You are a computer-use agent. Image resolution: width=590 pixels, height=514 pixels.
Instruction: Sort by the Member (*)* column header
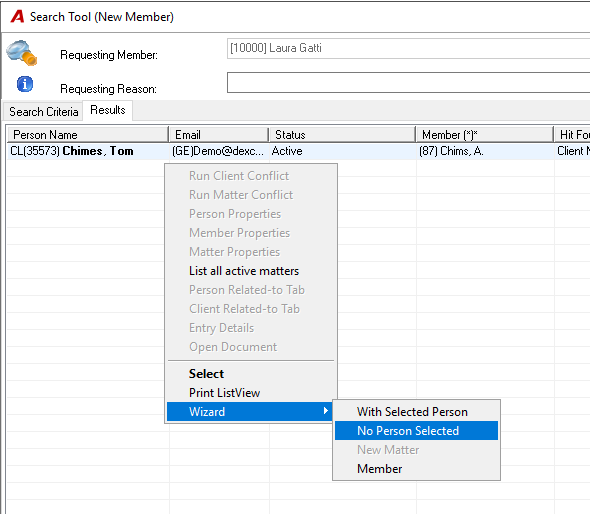coord(485,135)
